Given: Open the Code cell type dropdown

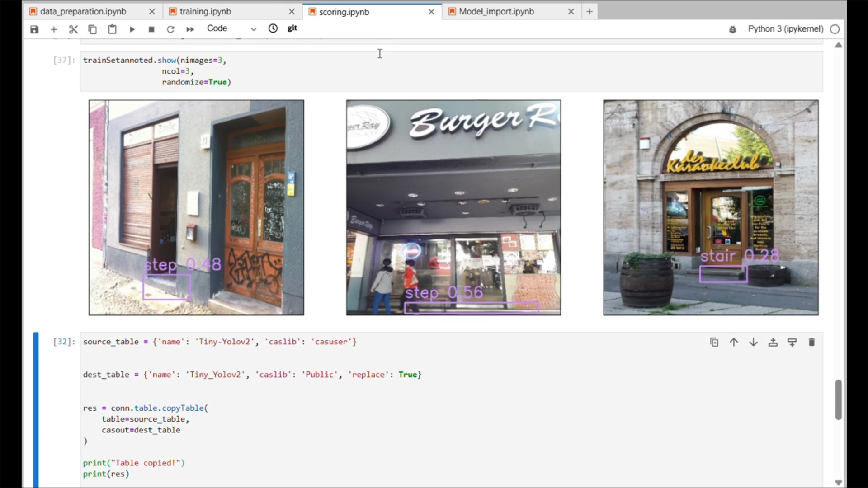Looking at the screenshot, I should click(x=231, y=28).
